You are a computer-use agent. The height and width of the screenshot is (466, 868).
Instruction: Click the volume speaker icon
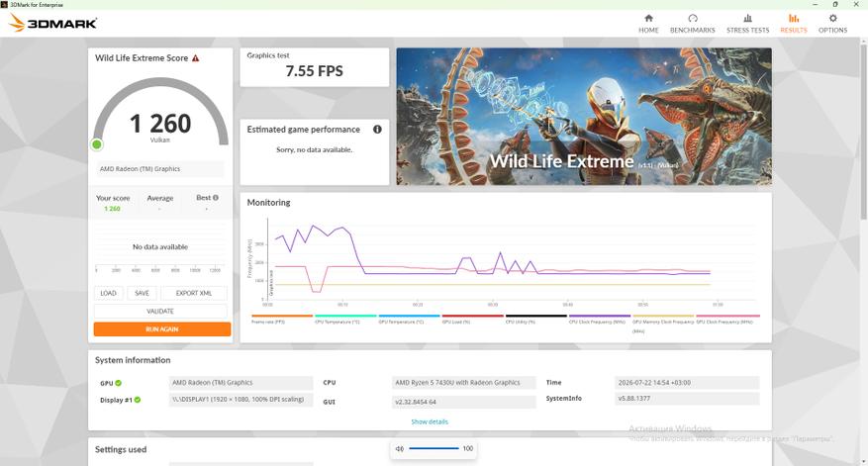tap(399, 449)
